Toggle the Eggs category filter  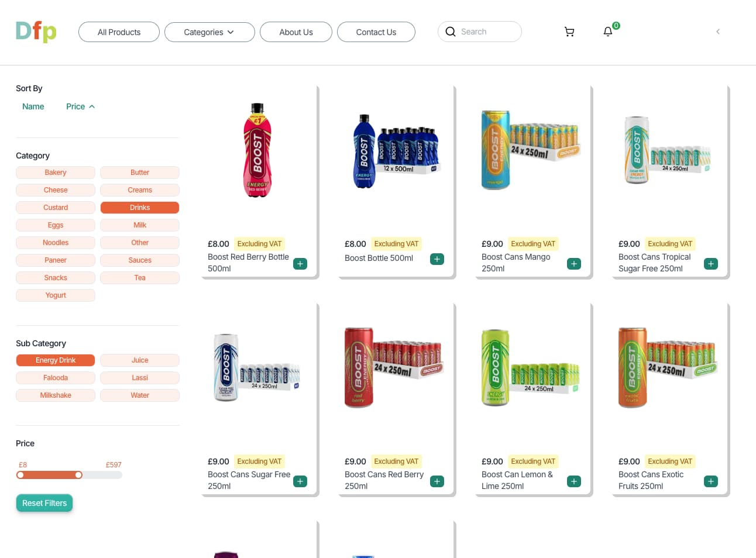coord(56,225)
